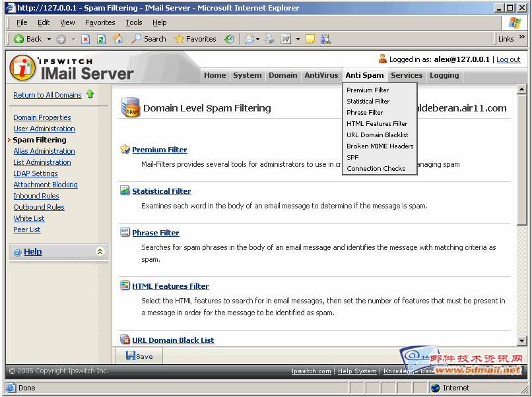Open Attachment Blocking sidebar link

pyautogui.click(x=46, y=185)
